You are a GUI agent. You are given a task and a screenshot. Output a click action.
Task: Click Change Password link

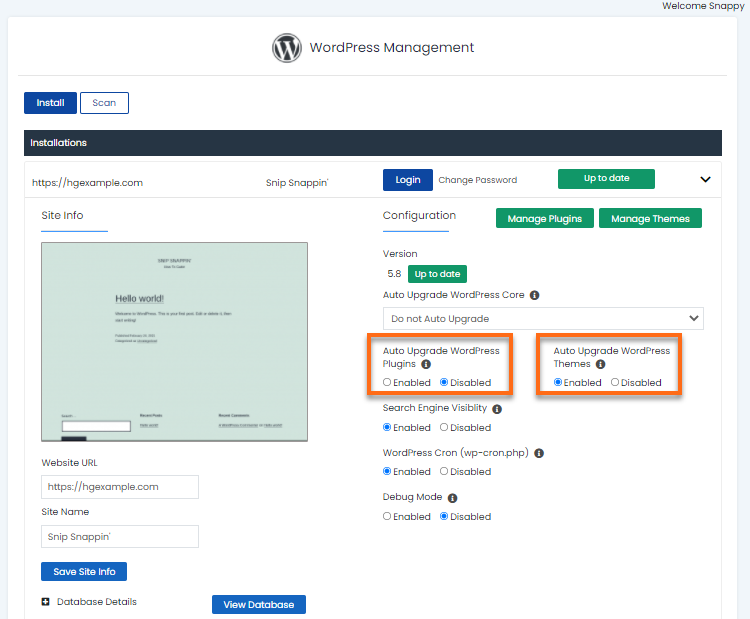pos(477,180)
